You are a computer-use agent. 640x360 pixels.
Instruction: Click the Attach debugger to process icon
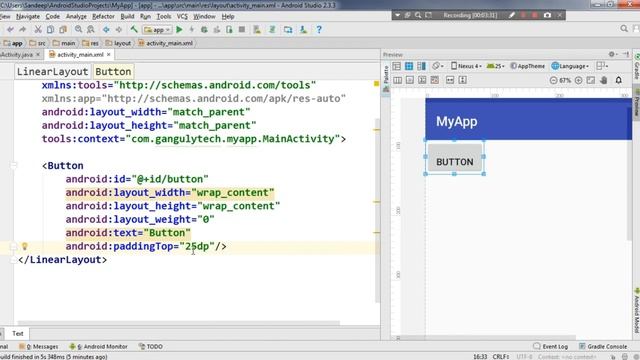(x=229, y=29)
